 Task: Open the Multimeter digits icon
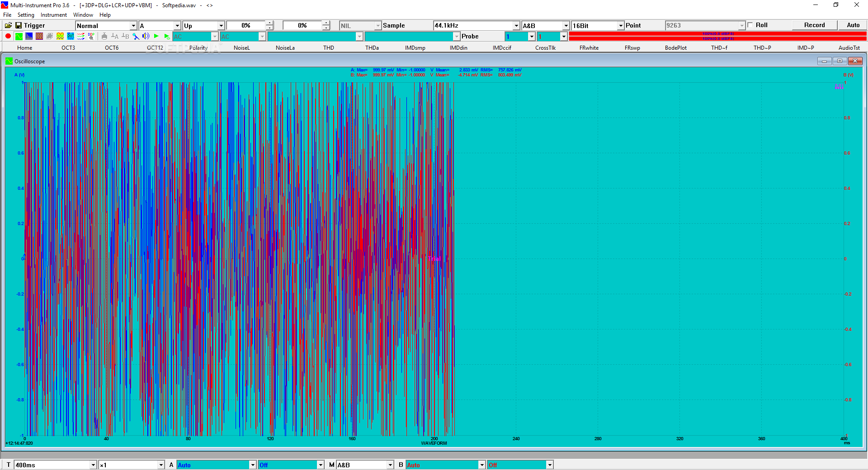[39, 36]
